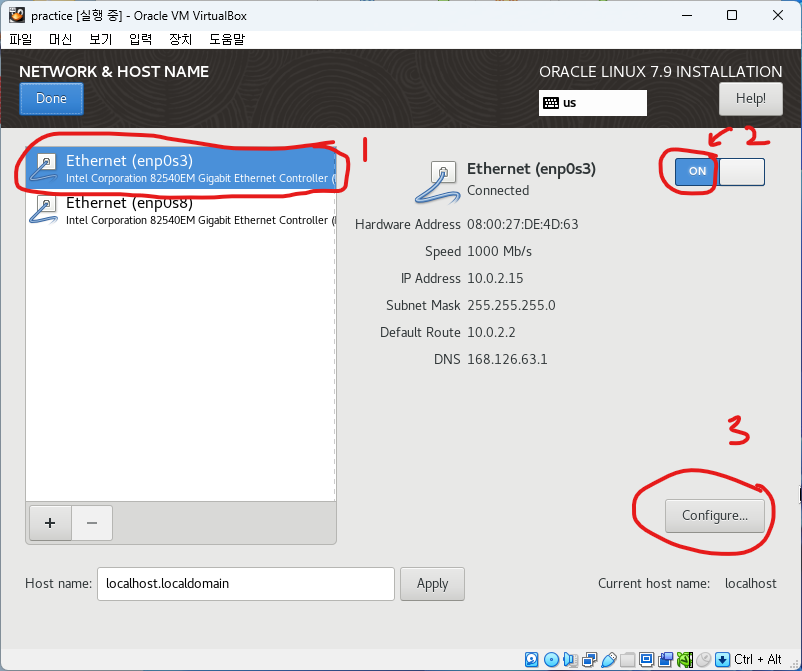Minimize the VirtualBox window
Screen dimensions: 802x671
[687, 15]
